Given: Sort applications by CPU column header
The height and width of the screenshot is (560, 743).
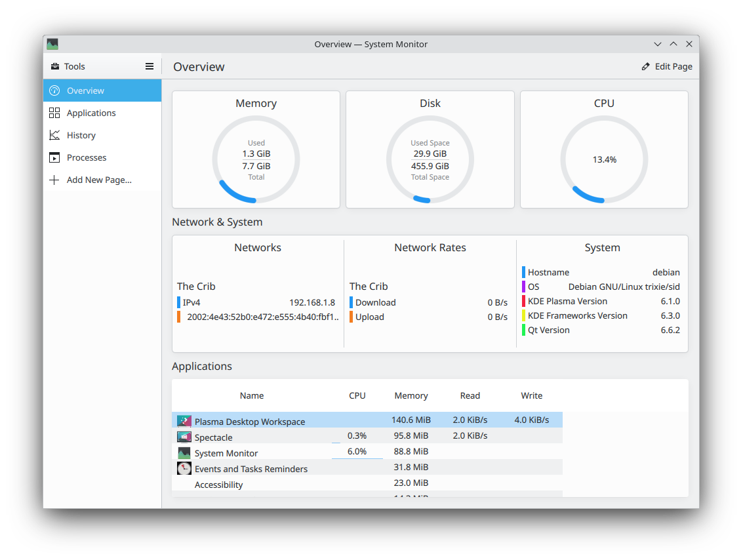Looking at the screenshot, I should pos(357,395).
